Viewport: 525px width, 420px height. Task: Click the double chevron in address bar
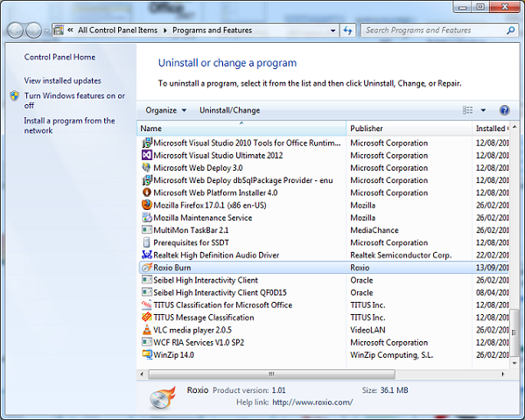(70, 30)
